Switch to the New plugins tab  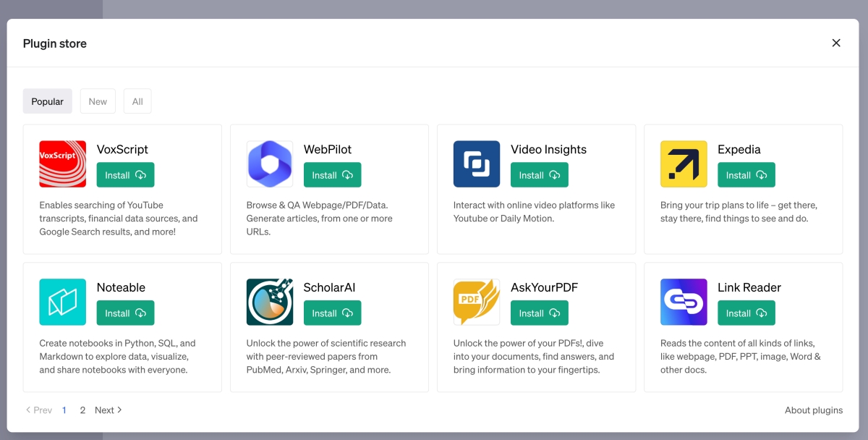pos(98,101)
